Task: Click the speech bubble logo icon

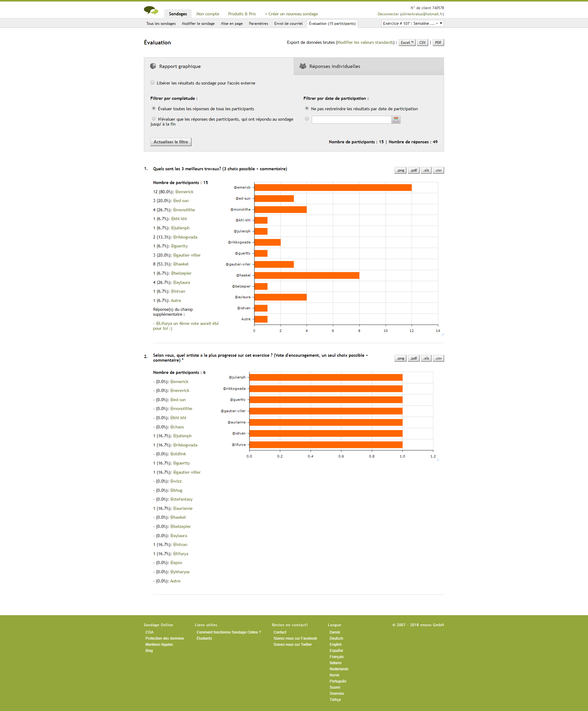Action: tap(151, 10)
